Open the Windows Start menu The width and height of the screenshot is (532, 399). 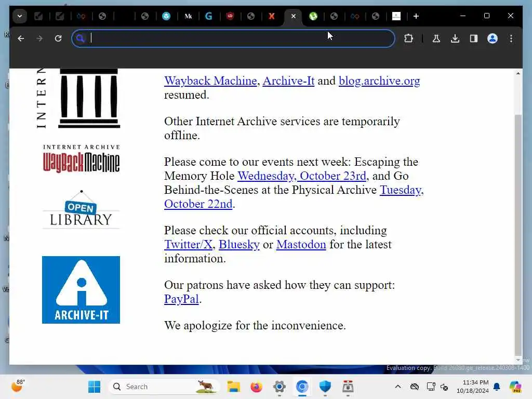tap(95, 387)
